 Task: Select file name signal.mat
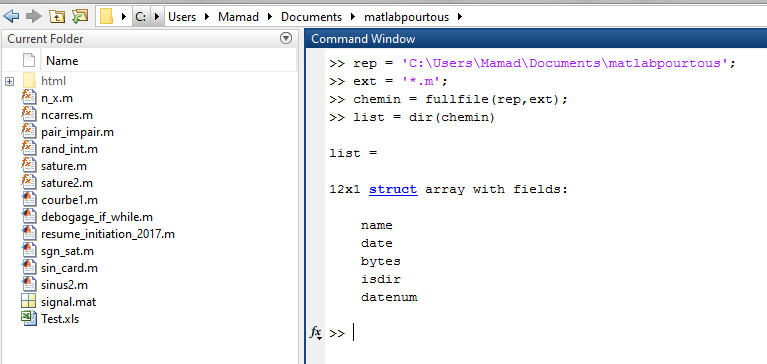[x=68, y=302]
